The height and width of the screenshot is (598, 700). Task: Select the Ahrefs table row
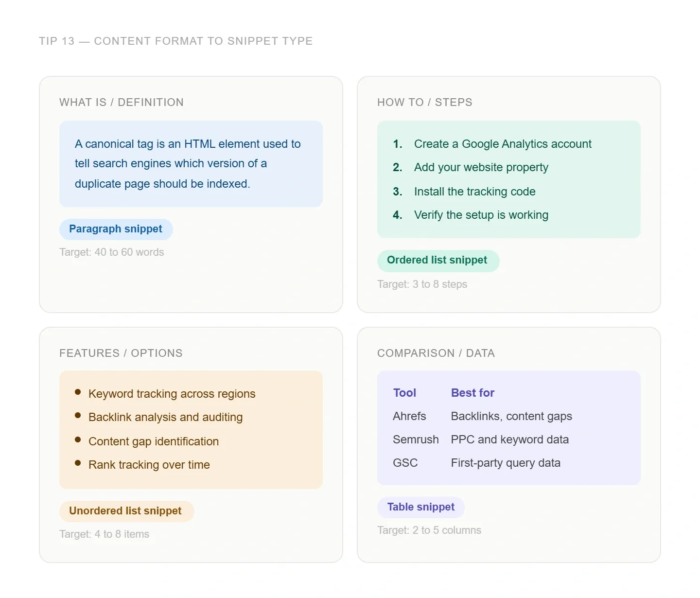click(x=481, y=416)
